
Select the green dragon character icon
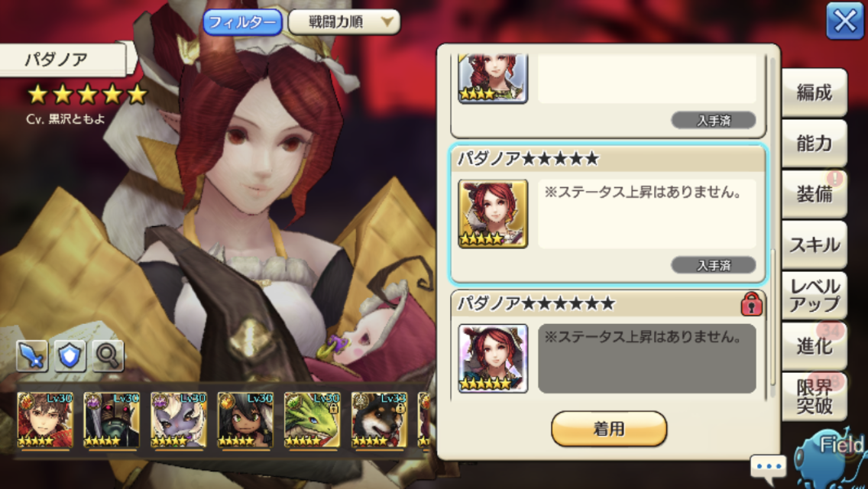312,419
